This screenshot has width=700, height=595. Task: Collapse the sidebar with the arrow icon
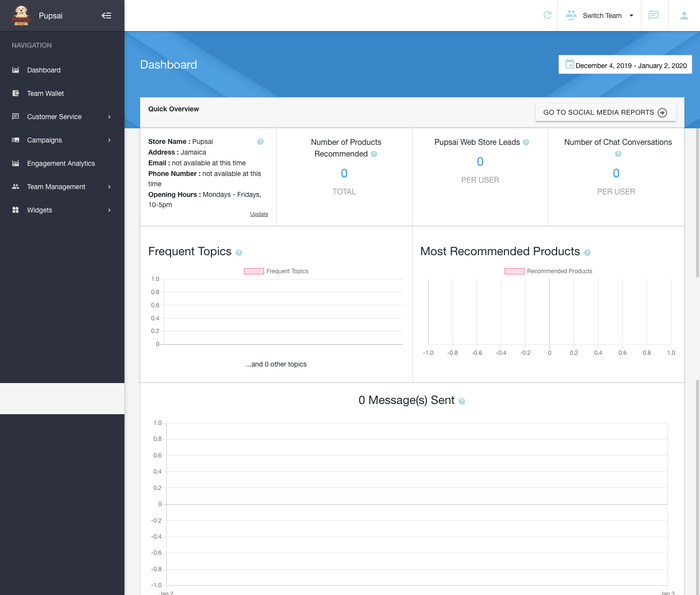coord(106,16)
